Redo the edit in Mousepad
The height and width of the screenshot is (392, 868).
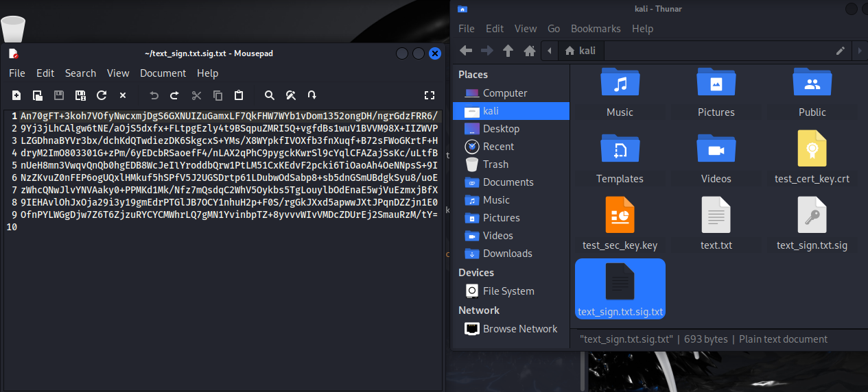[x=175, y=95]
